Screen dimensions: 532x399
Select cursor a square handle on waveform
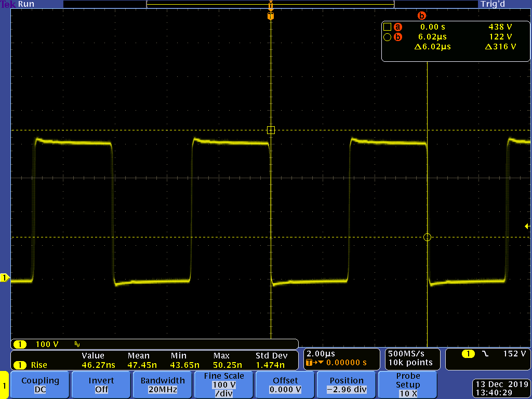[271, 130]
